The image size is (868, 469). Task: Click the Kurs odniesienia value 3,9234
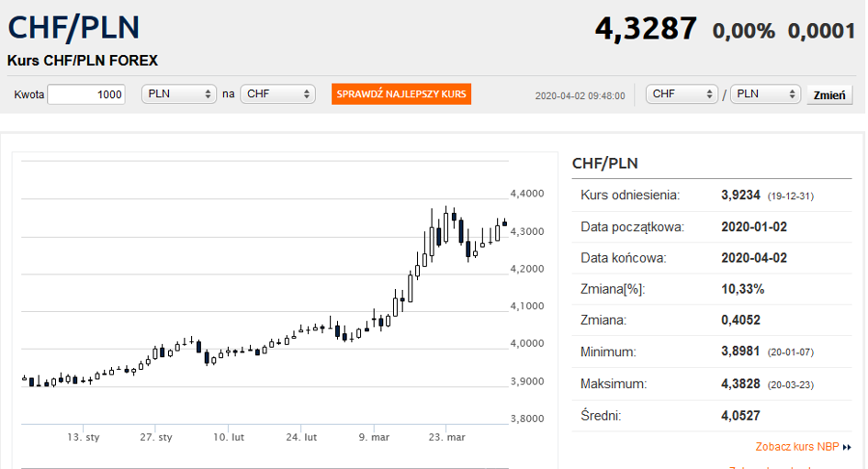pos(741,195)
